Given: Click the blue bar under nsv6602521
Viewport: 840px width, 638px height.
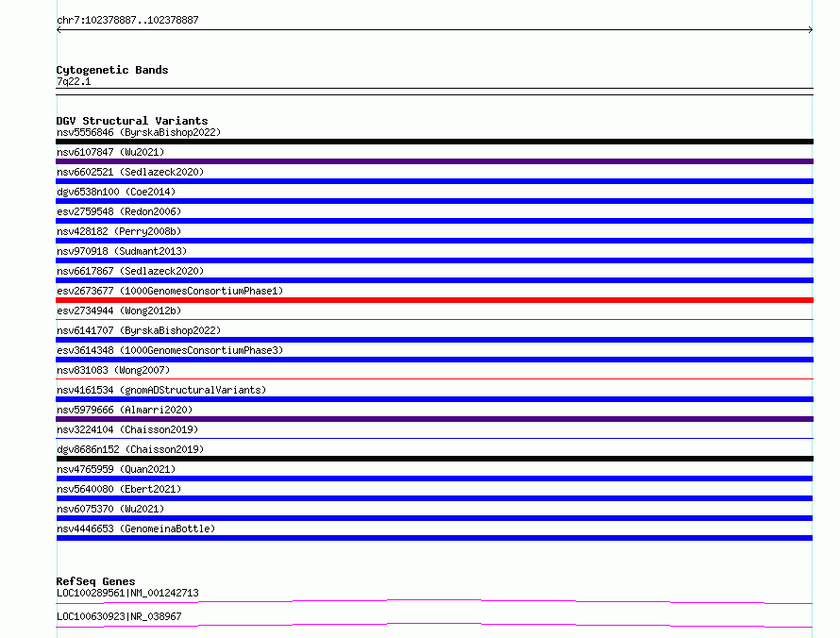Looking at the screenshot, I should coord(434,181).
